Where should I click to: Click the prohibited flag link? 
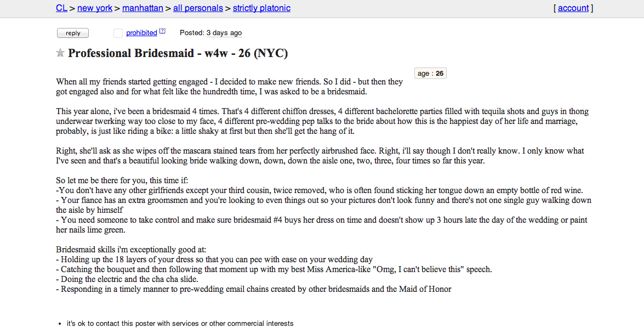pos(141,33)
